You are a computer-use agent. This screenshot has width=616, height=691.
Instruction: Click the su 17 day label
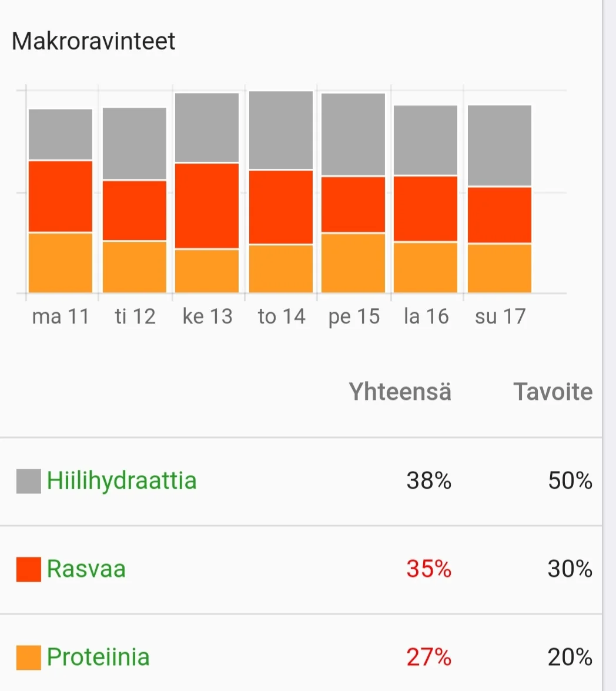pos(500,316)
